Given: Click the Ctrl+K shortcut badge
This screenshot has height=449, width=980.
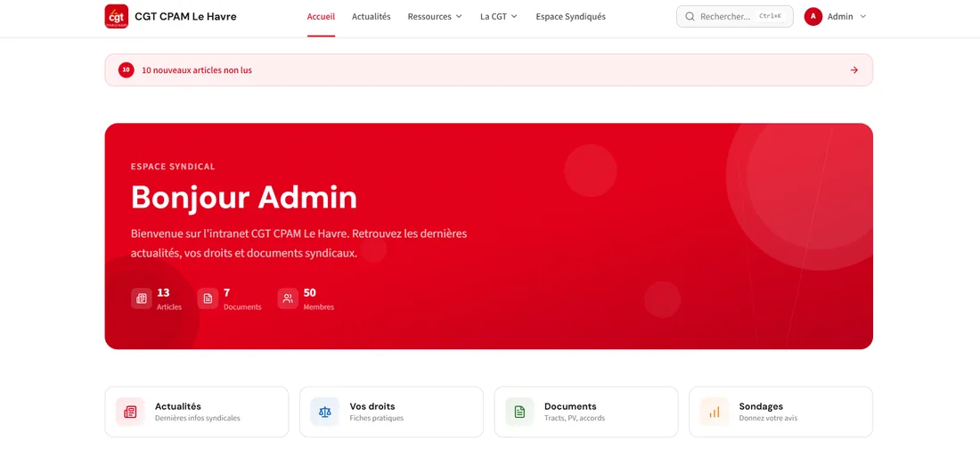Looking at the screenshot, I should point(770,16).
